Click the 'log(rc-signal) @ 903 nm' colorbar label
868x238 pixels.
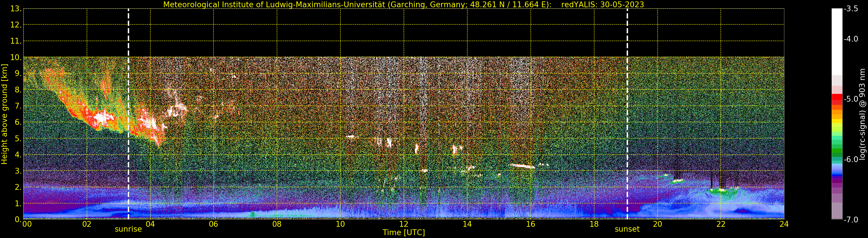[x=862, y=114]
